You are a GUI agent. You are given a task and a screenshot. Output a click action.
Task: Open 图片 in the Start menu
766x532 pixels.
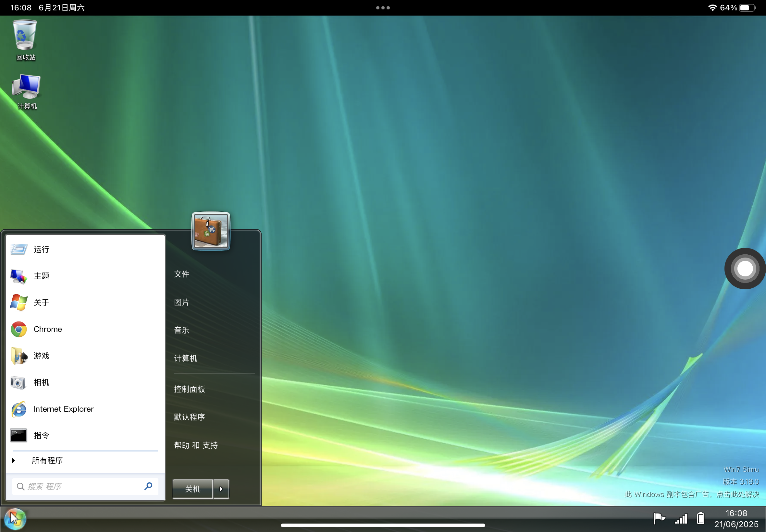pos(182,302)
